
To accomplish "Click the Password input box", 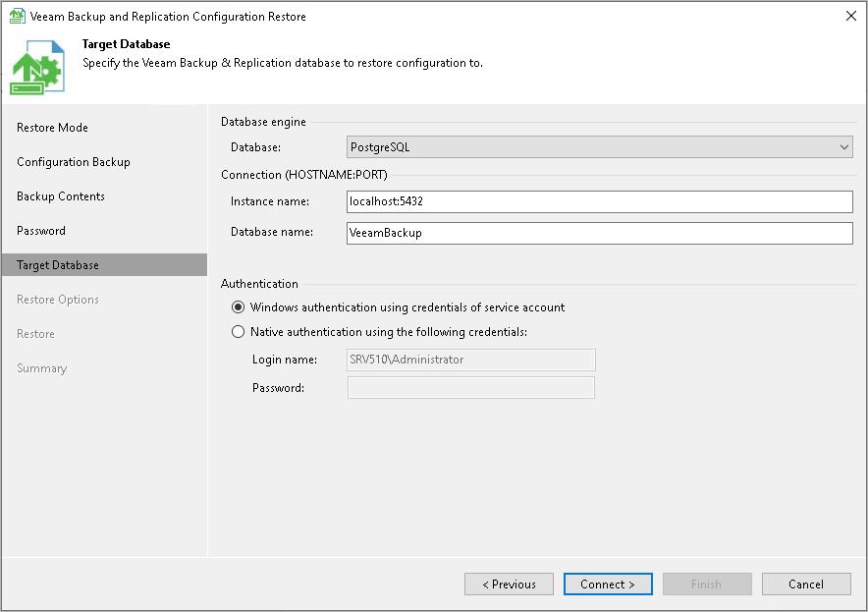I will [x=470, y=387].
